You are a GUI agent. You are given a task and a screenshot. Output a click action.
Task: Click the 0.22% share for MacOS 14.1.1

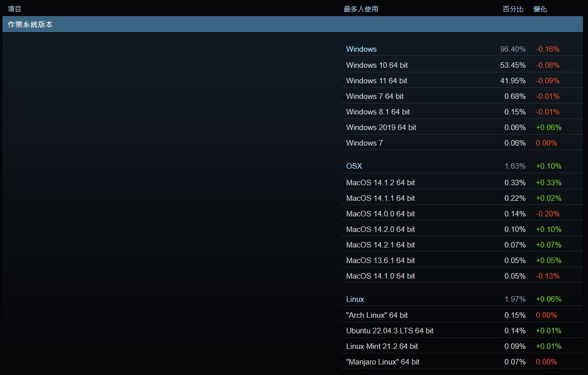coord(515,198)
